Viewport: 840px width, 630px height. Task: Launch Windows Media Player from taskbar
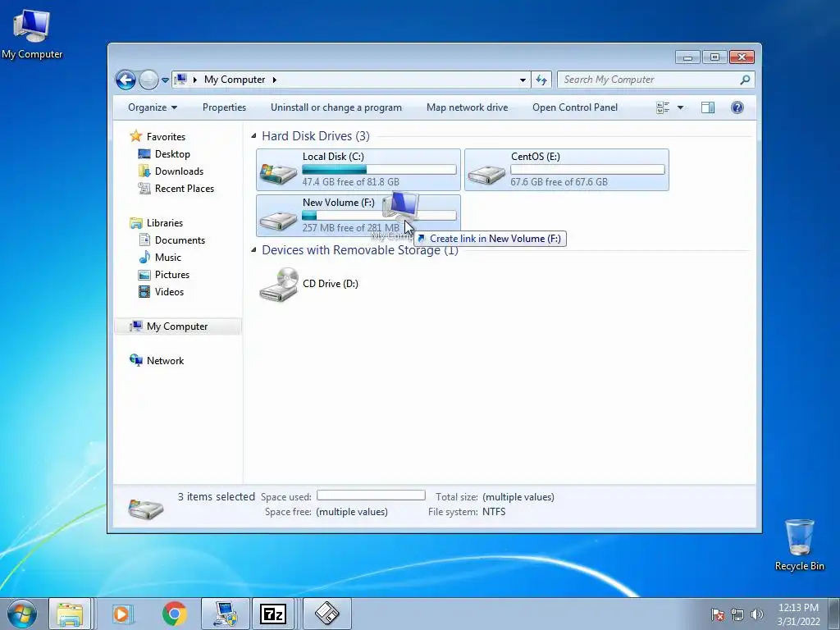123,614
